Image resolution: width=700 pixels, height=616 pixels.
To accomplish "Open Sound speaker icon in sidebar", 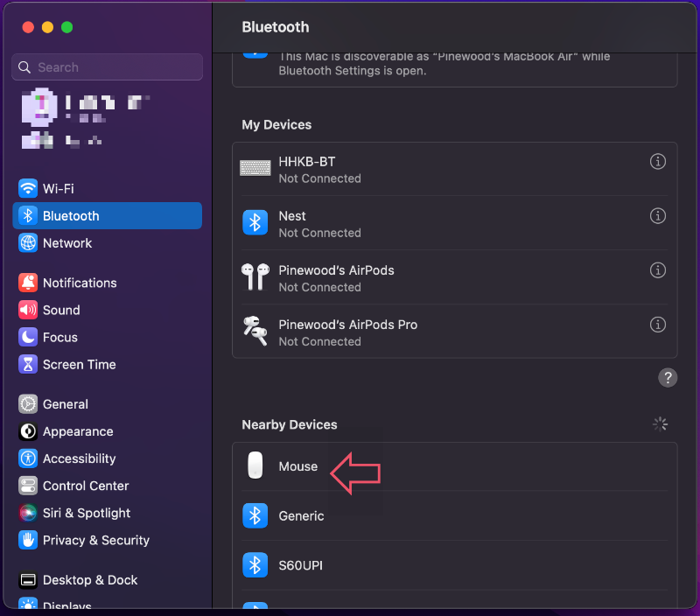I will 28,310.
